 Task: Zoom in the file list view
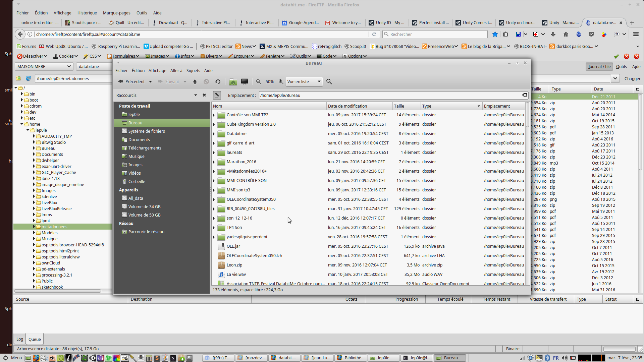(x=281, y=81)
